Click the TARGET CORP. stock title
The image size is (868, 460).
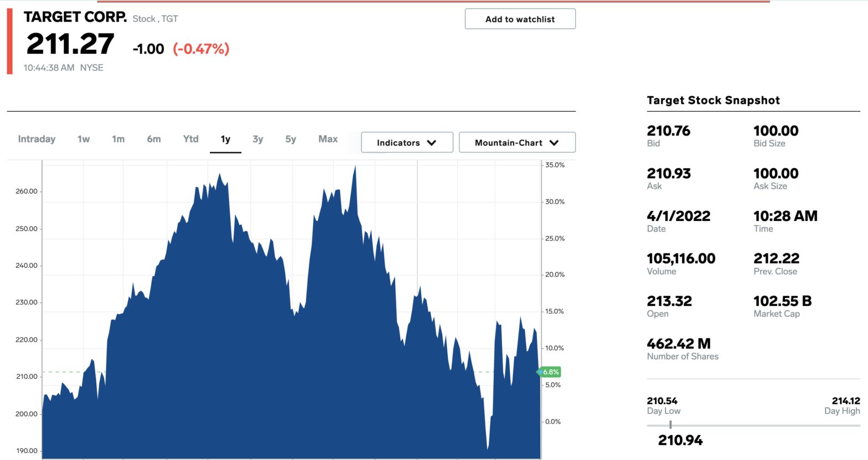click(x=75, y=17)
